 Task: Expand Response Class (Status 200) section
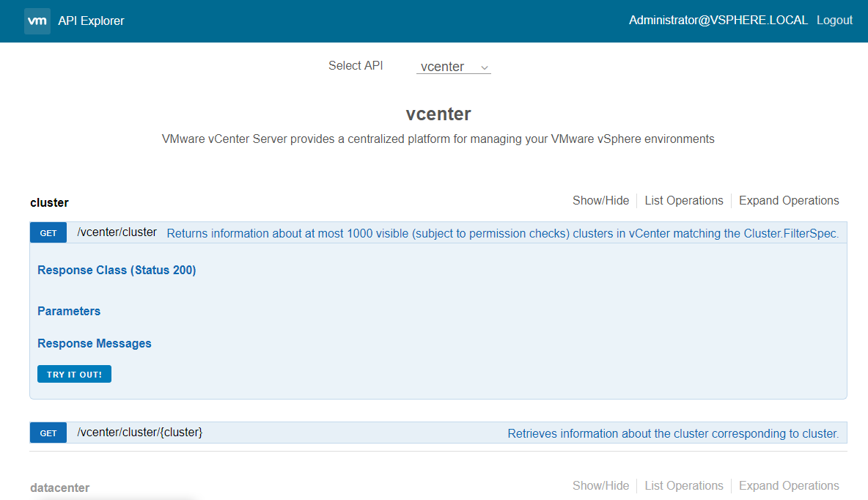click(117, 271)
